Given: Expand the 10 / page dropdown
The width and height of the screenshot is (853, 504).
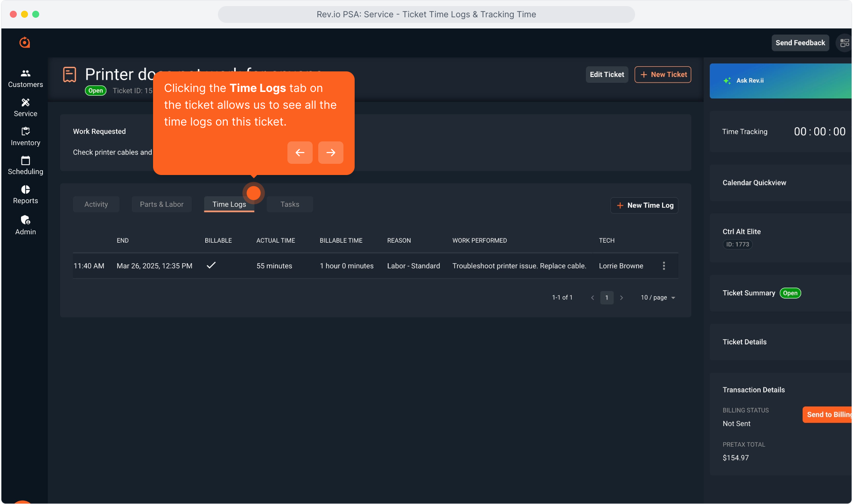Looking at the screenshot, I should click(658, 297).
